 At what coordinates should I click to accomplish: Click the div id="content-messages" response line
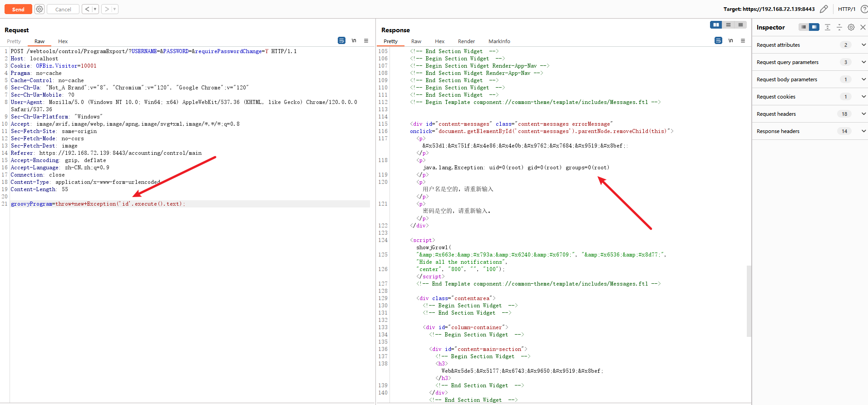pos(512,124)
